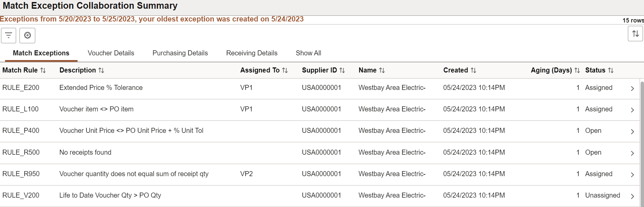The height and width of the screenshot is (207, 644).
Task: Sort the Status column
Action: tap(611, 70)
